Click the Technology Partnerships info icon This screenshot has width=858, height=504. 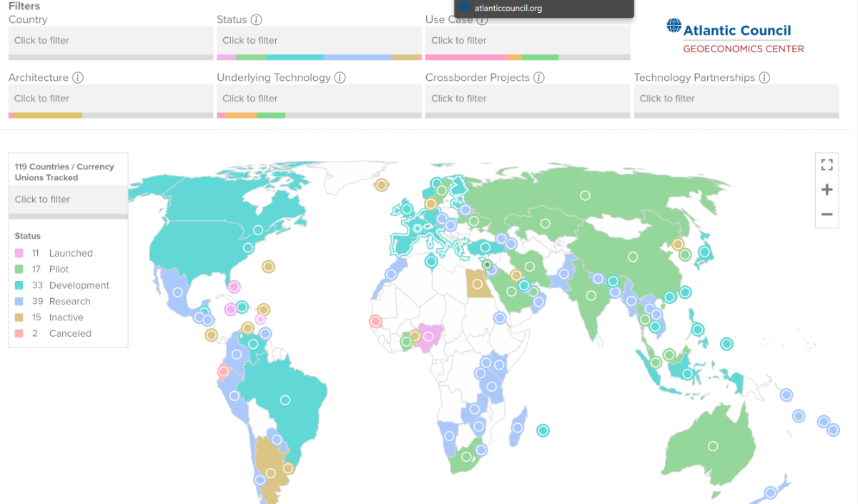[x=764, y=78]
